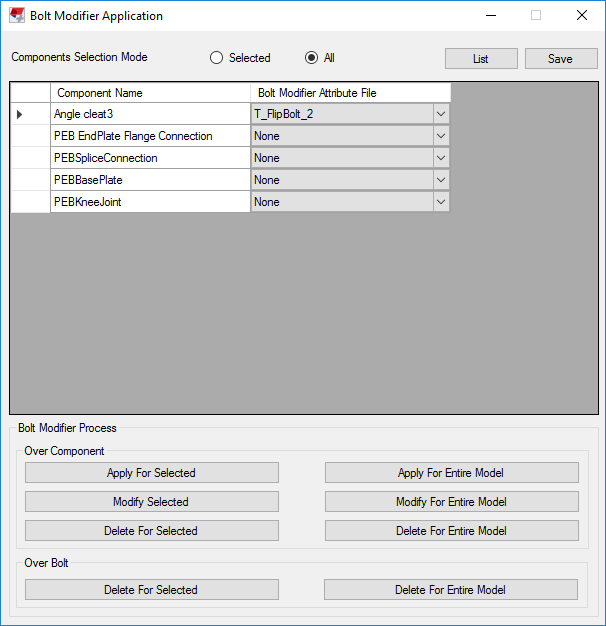This screenshot has width=606, height=626.
Task: Open attribute dropdown for PEBSpliceConnection
Action: coord(441,158)
